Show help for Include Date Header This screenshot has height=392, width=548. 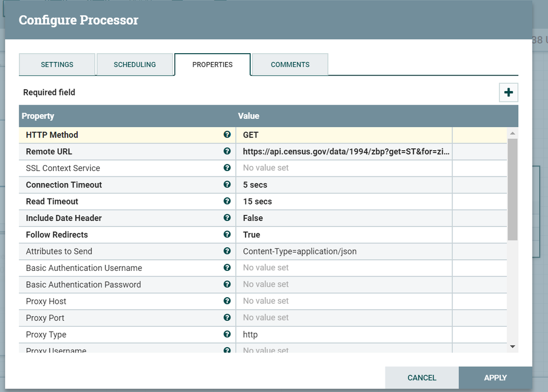click(227, 218)
